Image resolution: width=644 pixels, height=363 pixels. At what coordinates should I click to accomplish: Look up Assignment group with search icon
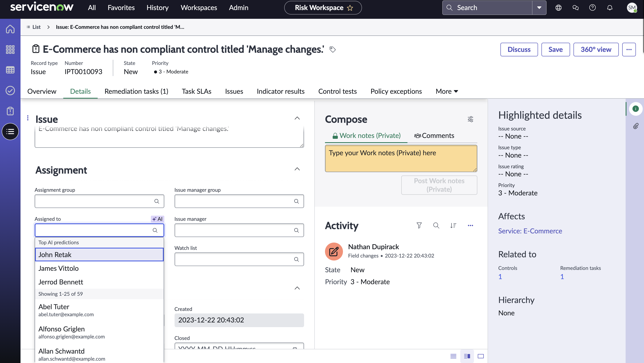coord(157,201)
